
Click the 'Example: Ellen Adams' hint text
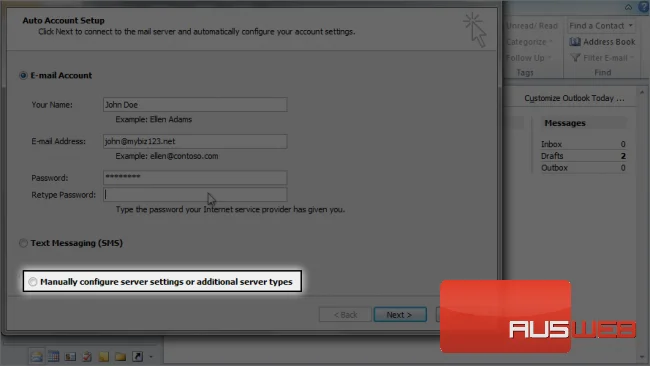(153, 119)
